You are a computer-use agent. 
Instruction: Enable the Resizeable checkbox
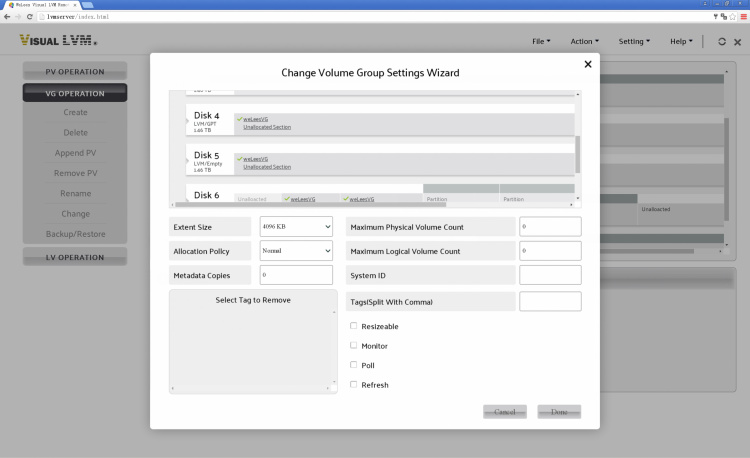[354, 326]
